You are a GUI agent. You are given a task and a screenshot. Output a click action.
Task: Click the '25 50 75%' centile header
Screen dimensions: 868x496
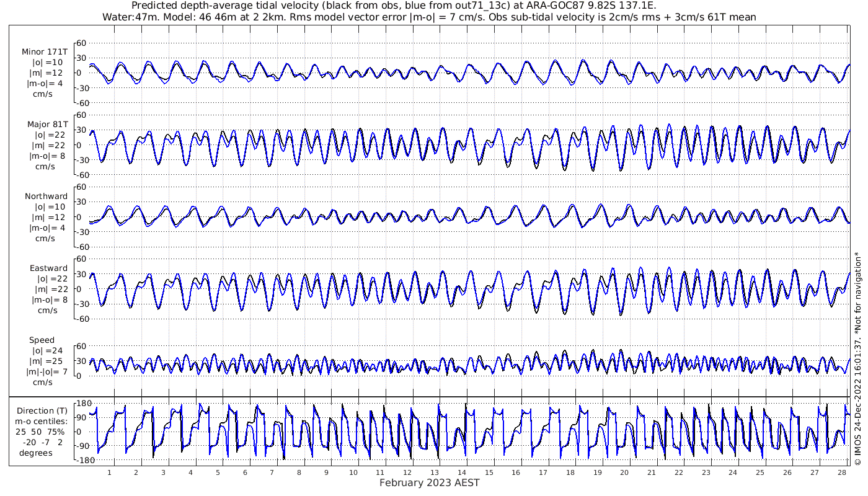[40, 432]
